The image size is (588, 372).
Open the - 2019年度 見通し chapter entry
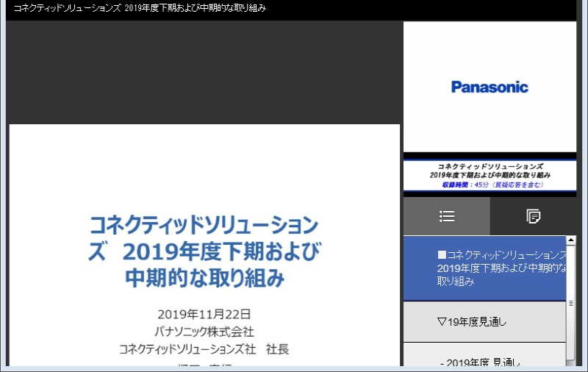click(x=484, y=355)
